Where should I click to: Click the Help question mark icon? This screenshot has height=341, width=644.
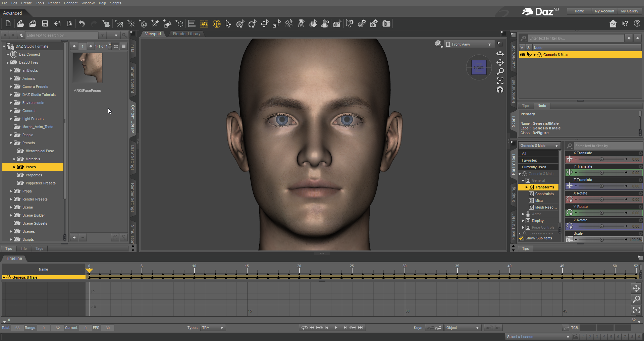pos(637,23)
